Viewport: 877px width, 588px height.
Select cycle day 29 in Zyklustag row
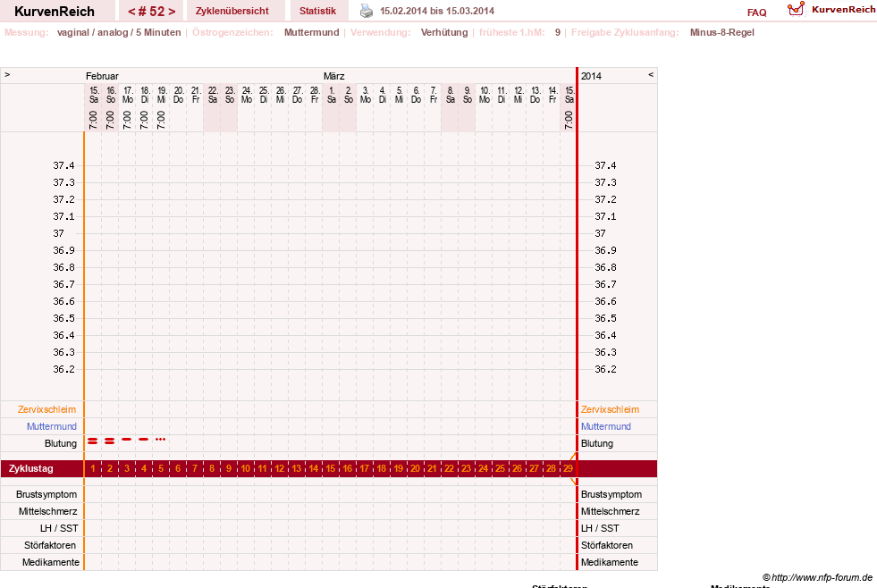pos(568,468)
